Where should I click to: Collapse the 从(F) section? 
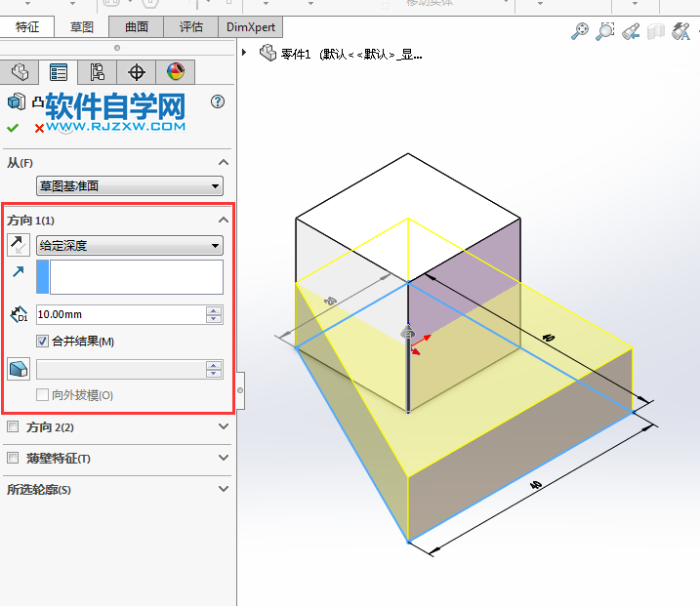click(224, 162)
